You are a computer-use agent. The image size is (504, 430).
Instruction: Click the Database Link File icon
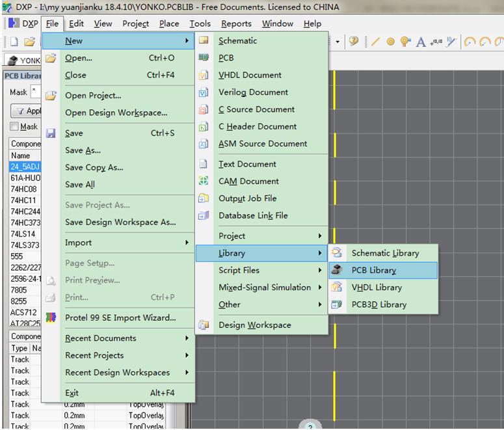[204, 215]
